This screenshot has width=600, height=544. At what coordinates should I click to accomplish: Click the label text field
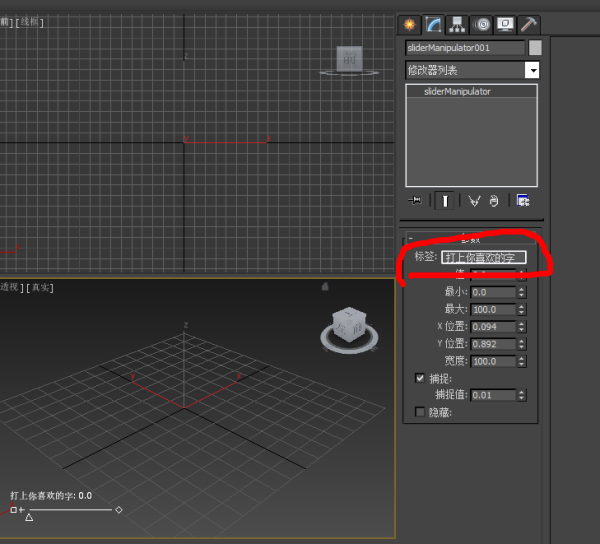[484, 257]
